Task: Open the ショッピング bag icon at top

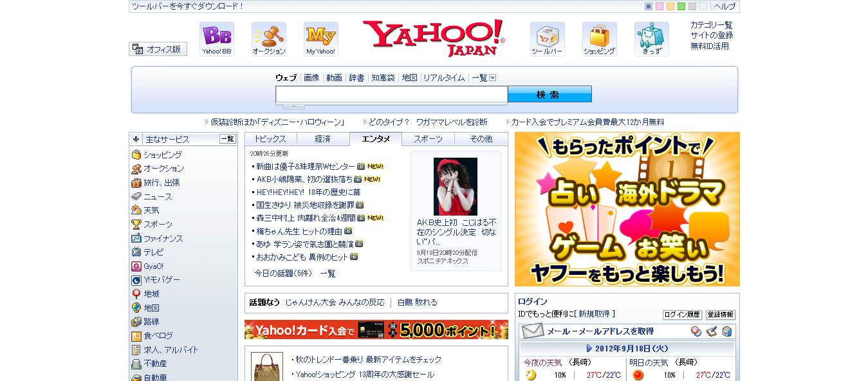Action: pos(600,39)
